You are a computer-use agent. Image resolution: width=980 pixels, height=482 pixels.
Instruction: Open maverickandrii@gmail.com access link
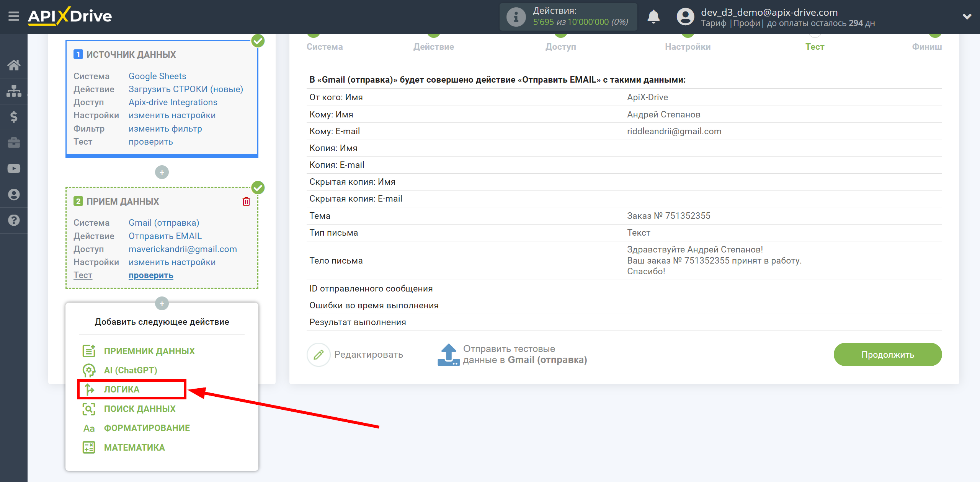click(183, 249)
